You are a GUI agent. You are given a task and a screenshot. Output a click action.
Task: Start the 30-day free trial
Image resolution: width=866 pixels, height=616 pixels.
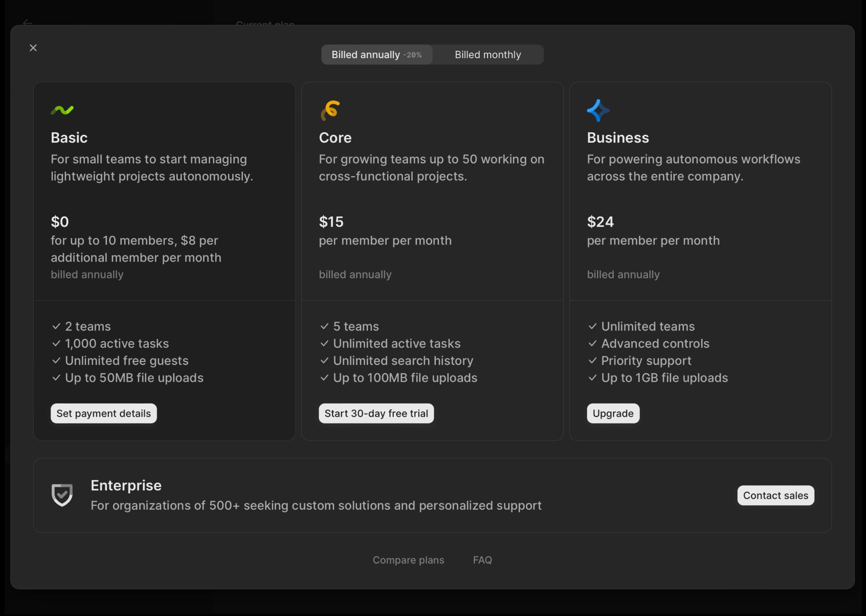pos(376,413)
